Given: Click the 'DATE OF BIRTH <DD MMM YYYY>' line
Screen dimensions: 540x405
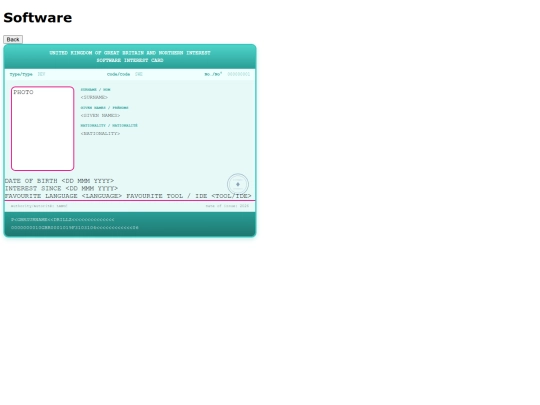Looking at the screenshot, I should (x=59, y=181).
